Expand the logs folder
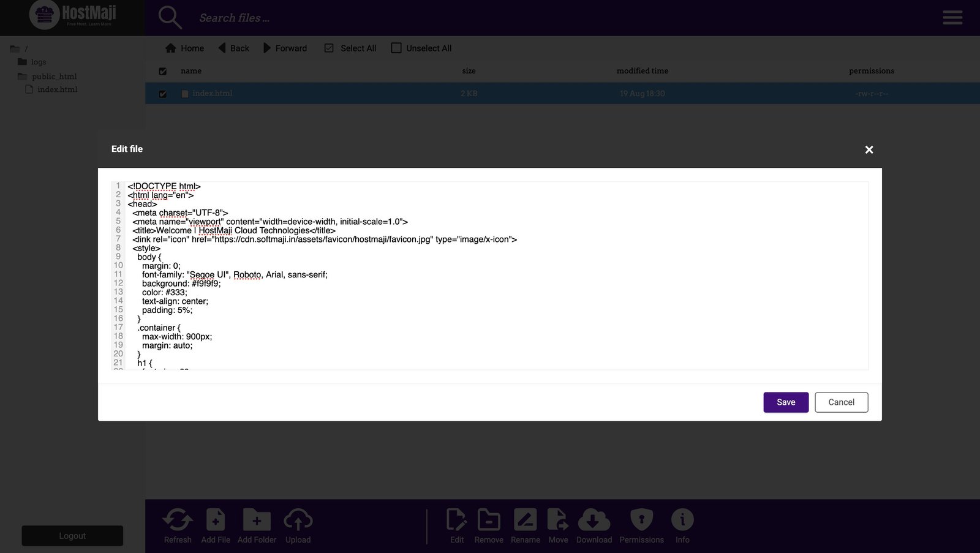Screen dimensions: 980x553 [x=38, y=62]
